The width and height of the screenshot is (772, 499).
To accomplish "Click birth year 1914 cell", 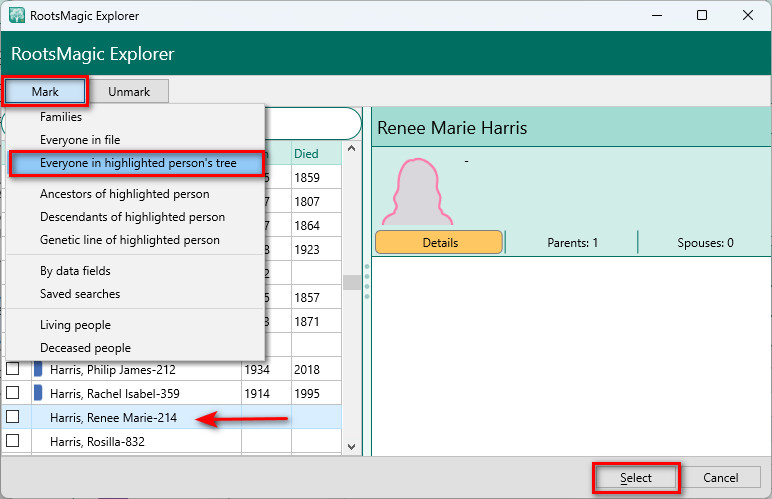I will coord(266,393).
